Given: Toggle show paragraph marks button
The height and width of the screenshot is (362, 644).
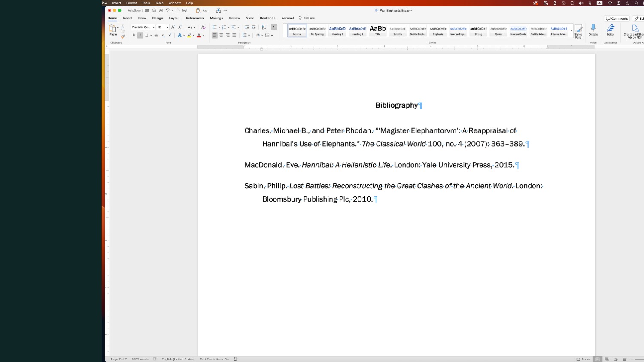Looking at the screenshot, I should (274, 27).
